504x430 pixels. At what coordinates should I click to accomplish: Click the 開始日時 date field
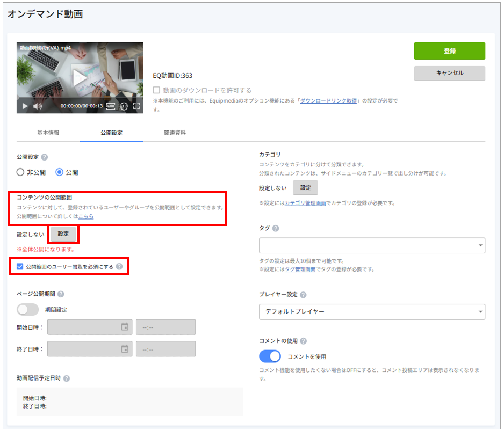(x=90, y=327)
